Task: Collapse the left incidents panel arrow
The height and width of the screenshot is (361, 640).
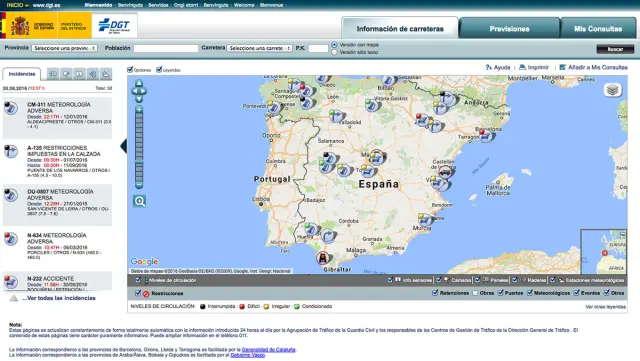Action: click(123, 146)
